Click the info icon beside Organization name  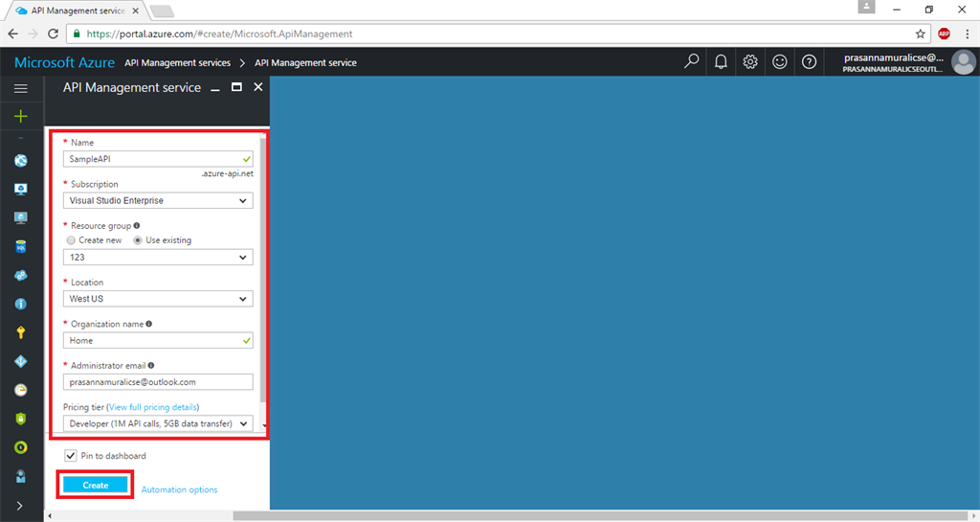(148, 324)
